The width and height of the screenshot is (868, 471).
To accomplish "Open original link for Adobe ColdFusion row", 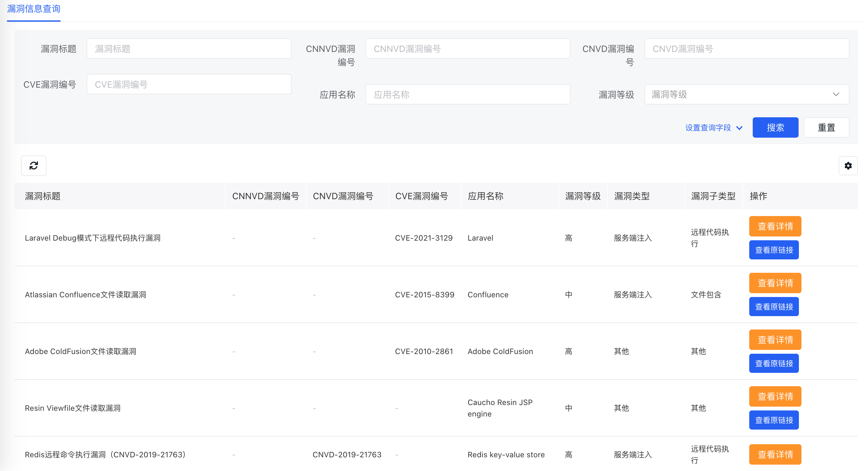I will pyautogui.click(x=774, y=363).
